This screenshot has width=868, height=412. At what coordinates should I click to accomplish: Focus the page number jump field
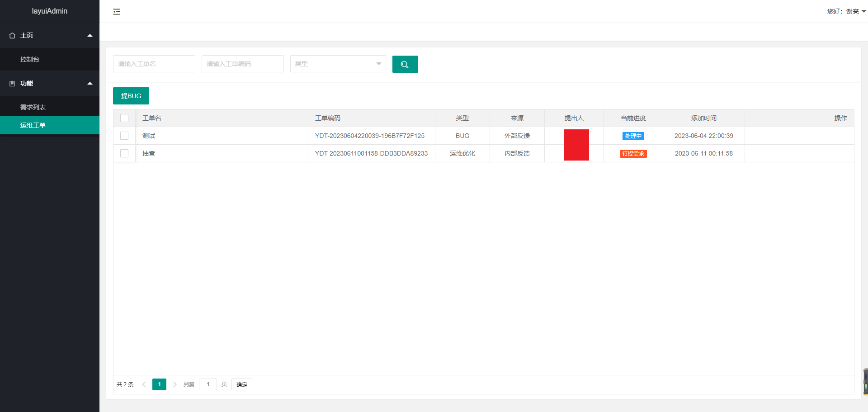208,384
